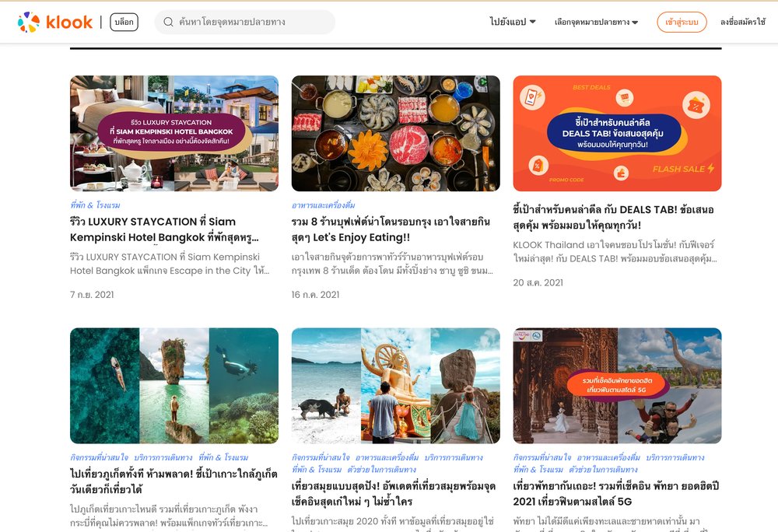Click the search magnifier icon
The height and width of the screenshot is (532, 778).
(x=168, y=22)
